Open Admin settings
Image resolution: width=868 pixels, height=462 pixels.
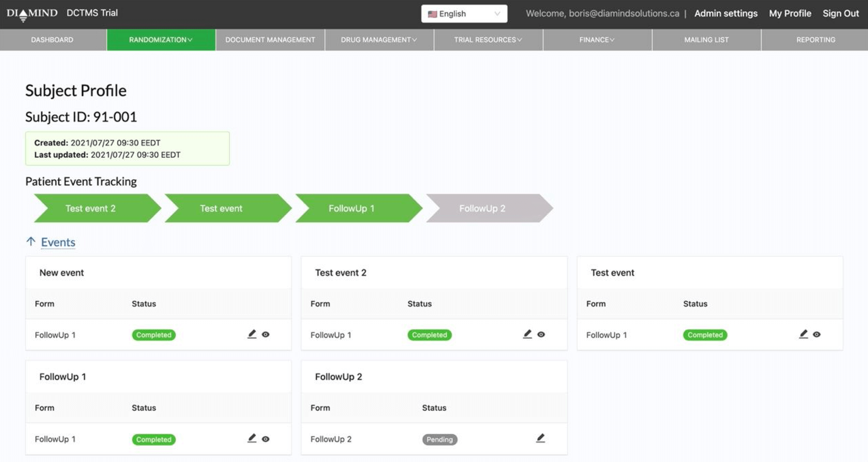coord(726,13)
